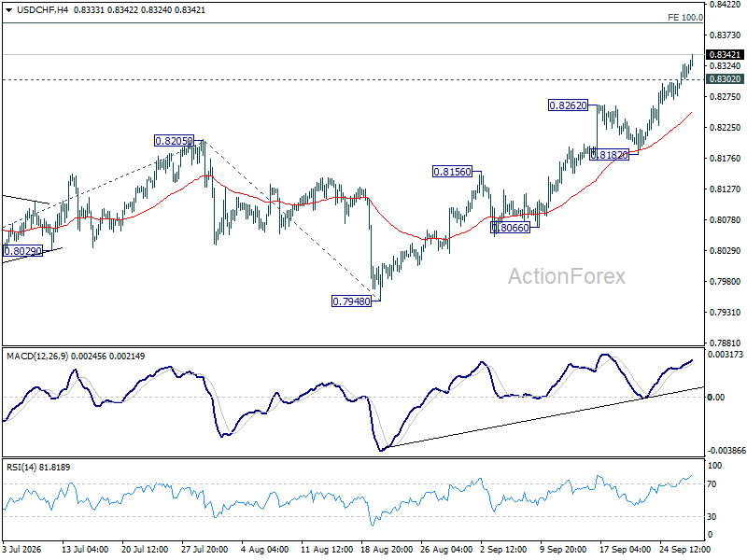The width and height of the screenshot is (747, 560).
Task: Select the 0.80290 price label
Action: [22, 251]
